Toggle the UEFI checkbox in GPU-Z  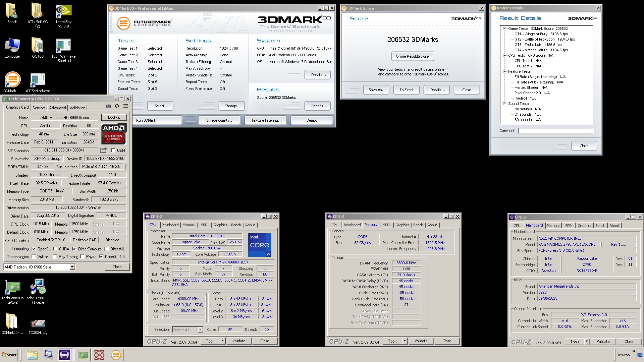[113, 150]
